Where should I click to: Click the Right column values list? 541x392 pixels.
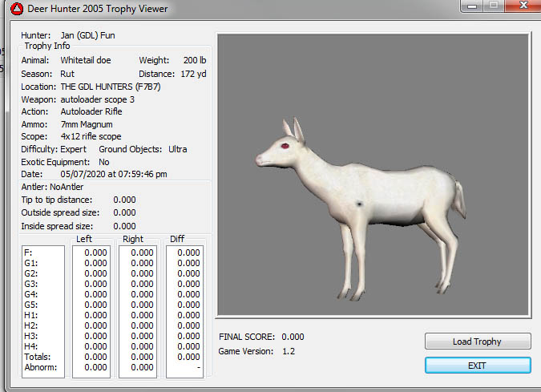[137, 310]
